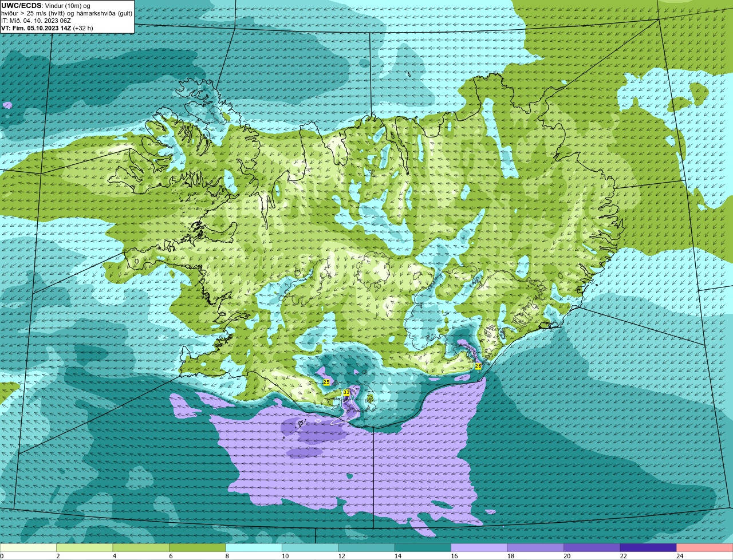Click the yellow gust marker labeled 26
This screenshot has width=733, height=560.
coord(478,366)
